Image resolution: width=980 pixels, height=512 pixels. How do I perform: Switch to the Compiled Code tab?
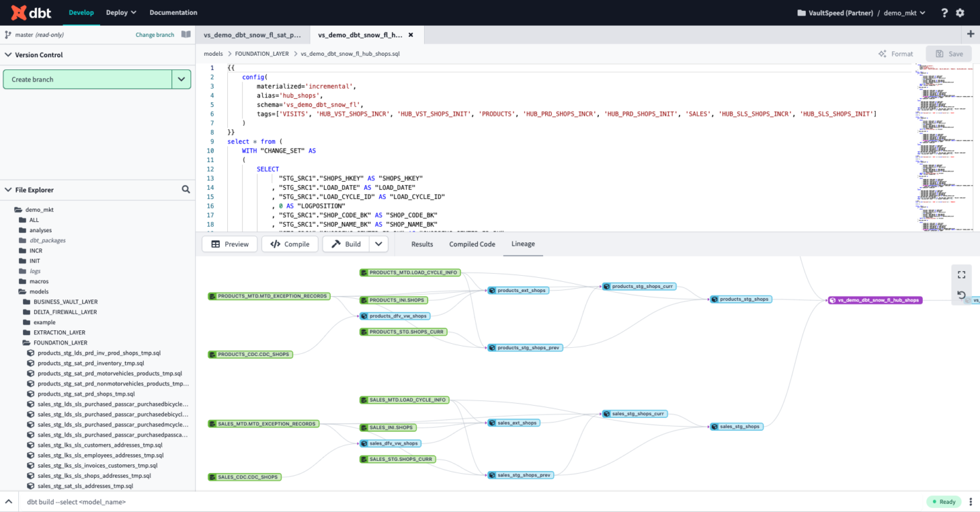coord(472,244)
